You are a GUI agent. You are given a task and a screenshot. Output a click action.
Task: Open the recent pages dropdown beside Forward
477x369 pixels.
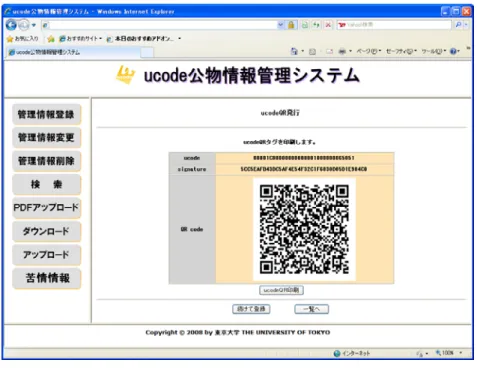coord(34,25)
